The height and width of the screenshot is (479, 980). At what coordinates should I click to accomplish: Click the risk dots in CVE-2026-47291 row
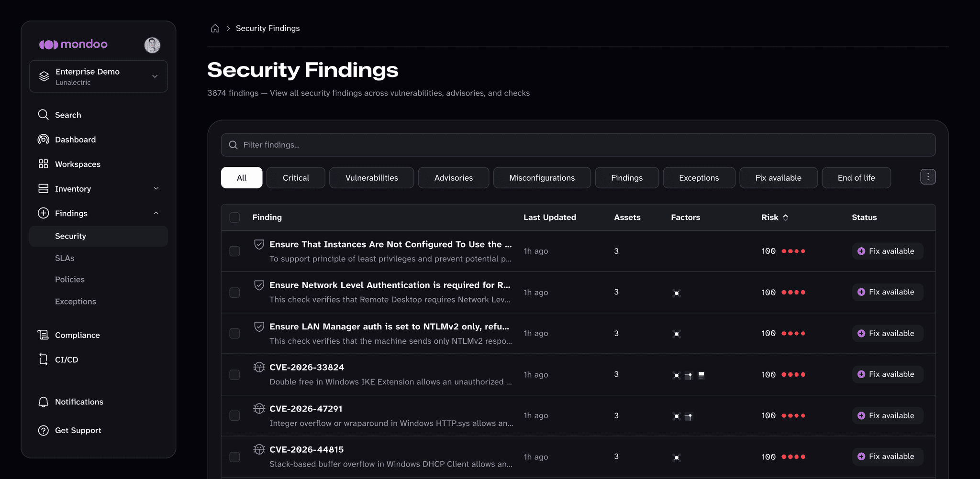(x=793, y=416)
